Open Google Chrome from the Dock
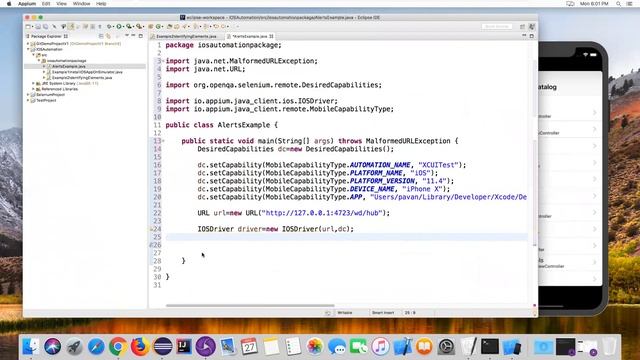The width and height of the screenshot is (640, 360). click(x=118, y=347)
